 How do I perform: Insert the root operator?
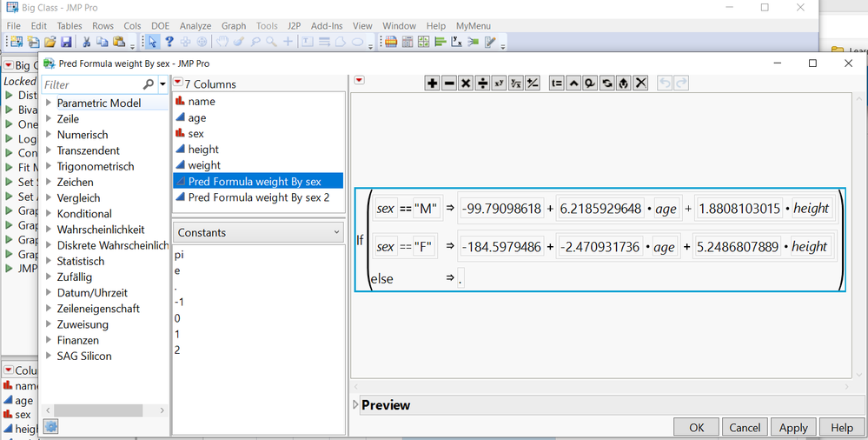point(516,83)
